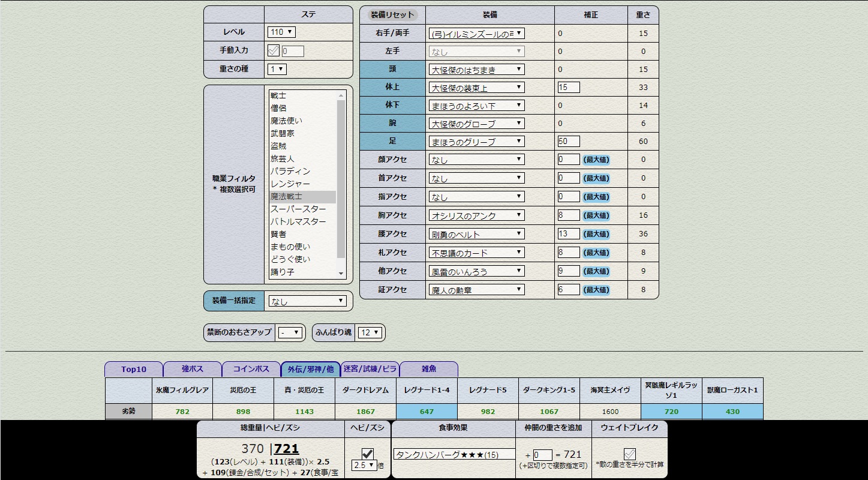Switch to the Top10 tab
Viewport: 868px width, 480px height.
pyautogui.click(x=134, y=369)
